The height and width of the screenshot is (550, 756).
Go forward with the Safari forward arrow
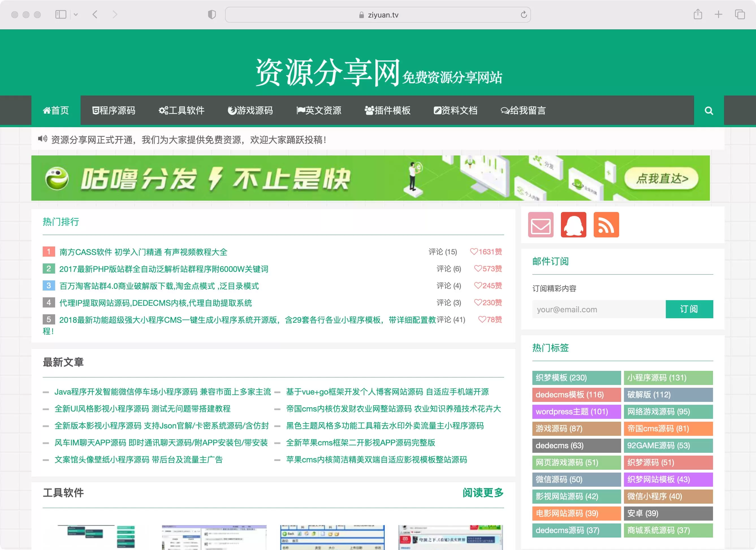point(115,14)
